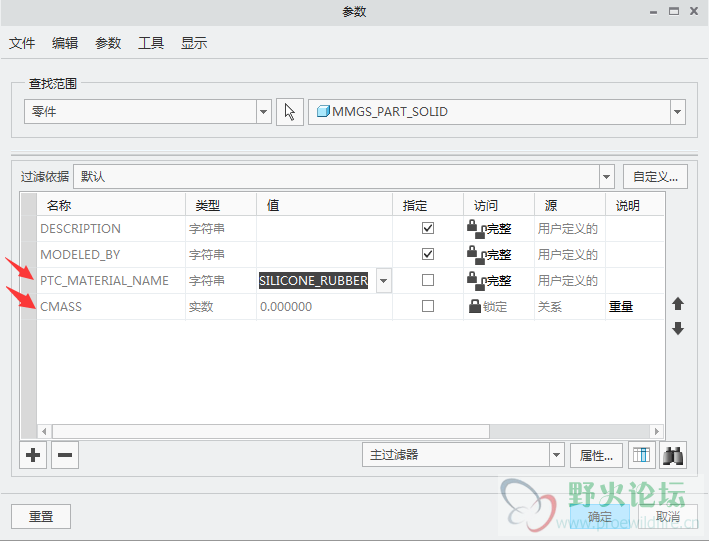The width and height of the screenshot is (709, 541).
Task: Enable CMASS designate checkbox
Action: coord(428,306)
